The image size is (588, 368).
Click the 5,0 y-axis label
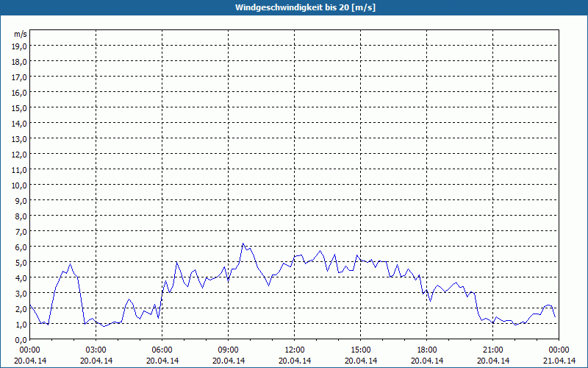click(21, 263)
